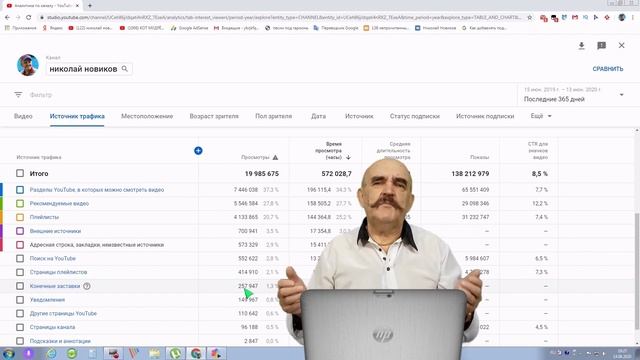The image size is (640, 360).
Task: Click the browser address bar URL
Action: click(x=284, y=18)
